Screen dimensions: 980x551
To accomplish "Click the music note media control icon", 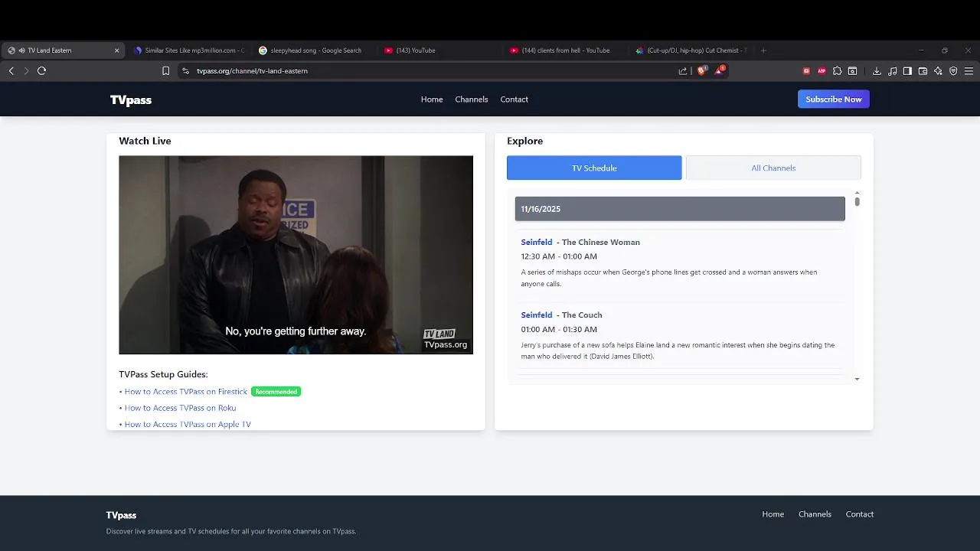I will (892, 70).
